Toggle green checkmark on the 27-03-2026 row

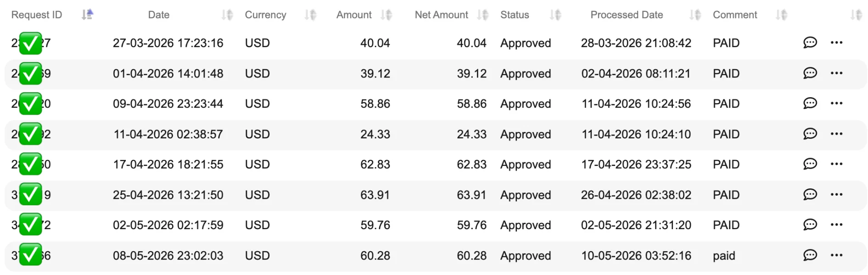click(x=30, y=43)
